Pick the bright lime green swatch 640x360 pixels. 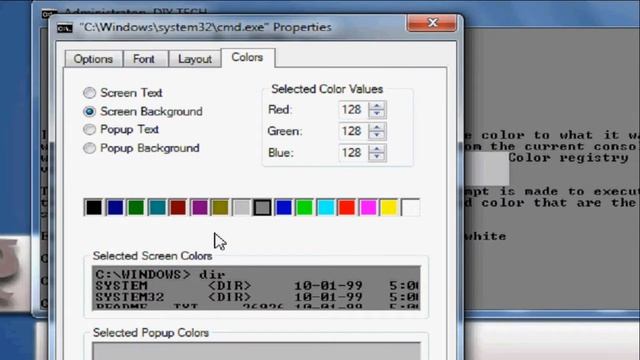click(x=304, y=207)
